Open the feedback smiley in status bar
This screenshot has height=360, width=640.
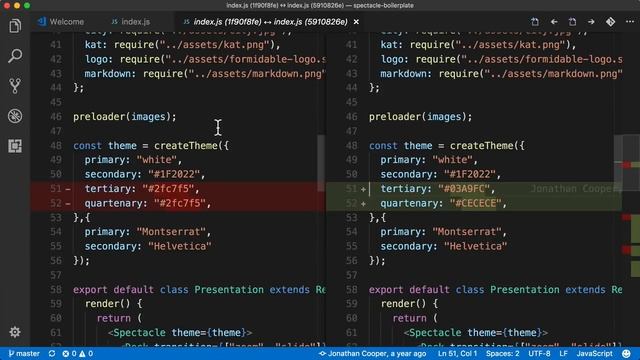[x=627, y=353]
